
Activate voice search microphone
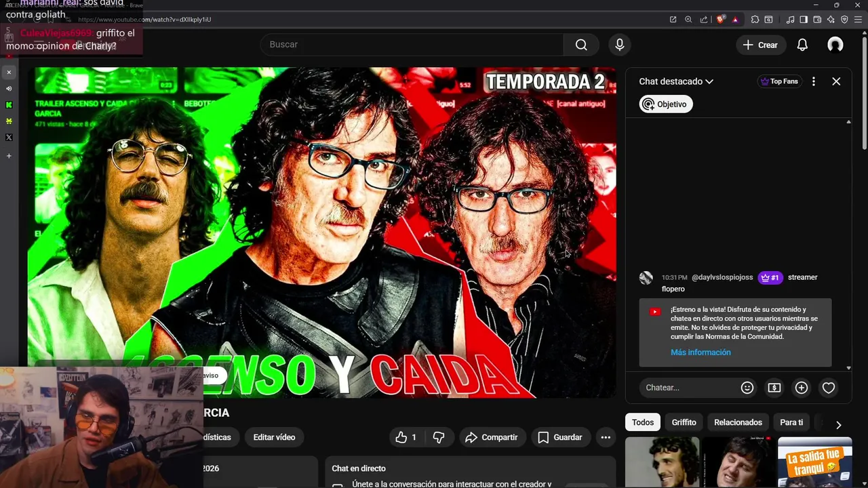pyautogui.click(x=619, y=45)
